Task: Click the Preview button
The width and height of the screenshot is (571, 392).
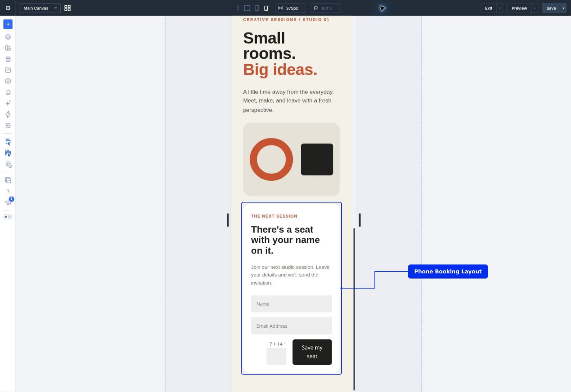Action: pos(519,8)
